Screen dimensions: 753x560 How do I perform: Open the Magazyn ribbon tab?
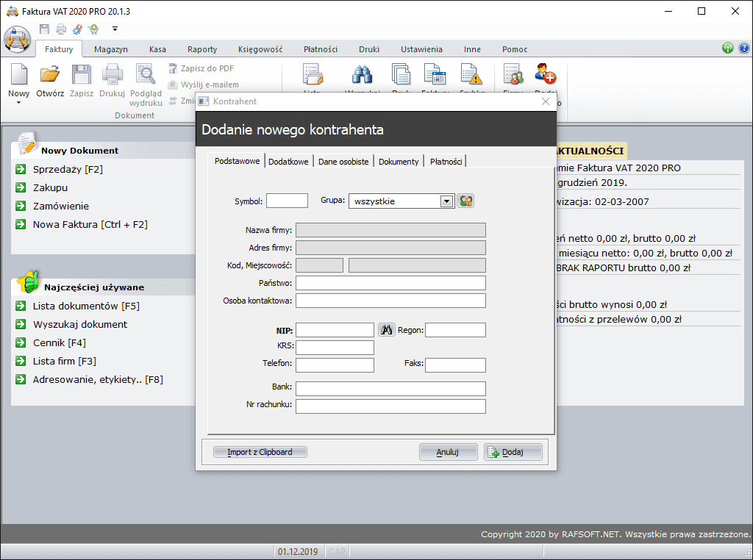[x=110, y=49]
